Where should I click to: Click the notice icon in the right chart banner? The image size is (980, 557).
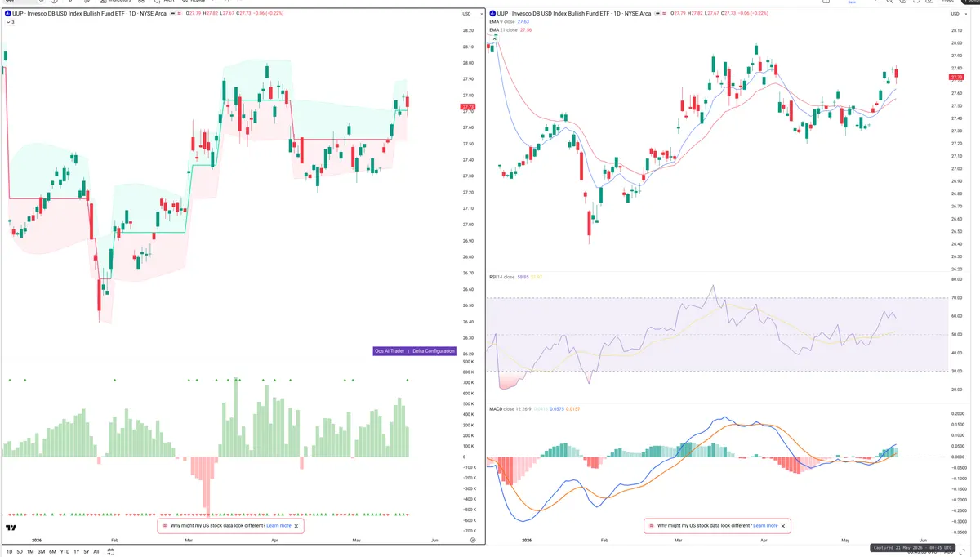[650, 526]
